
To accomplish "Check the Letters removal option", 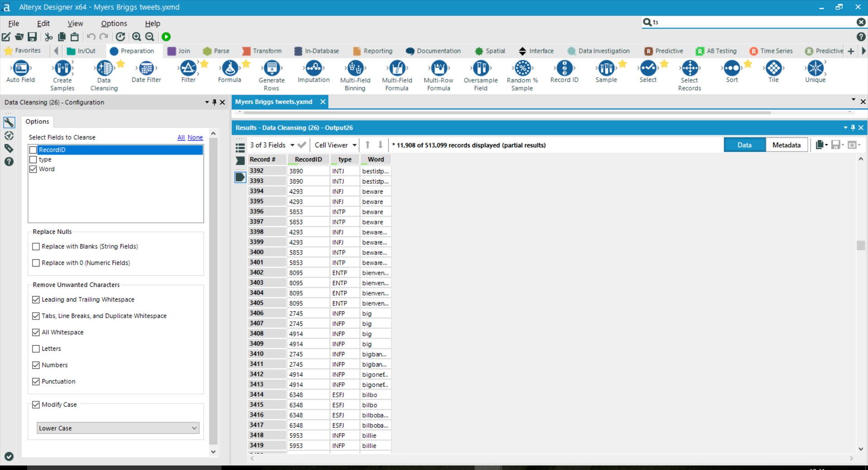I will 36,348.
